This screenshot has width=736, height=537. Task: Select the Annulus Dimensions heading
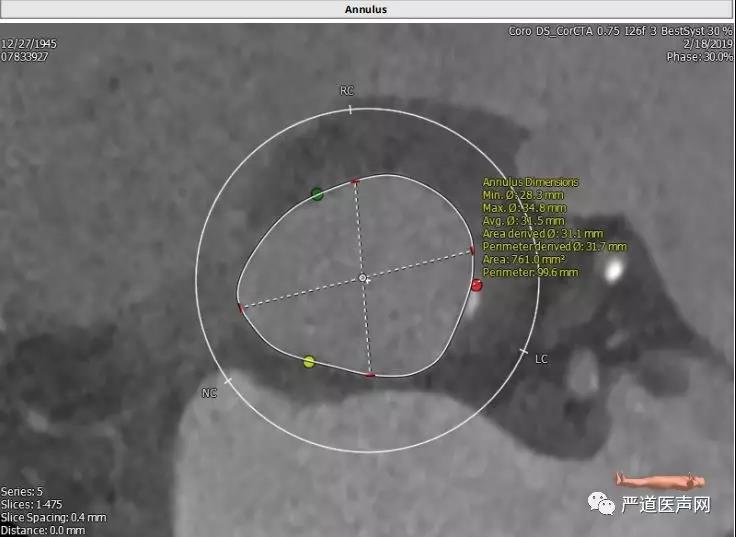pos(530,182)
